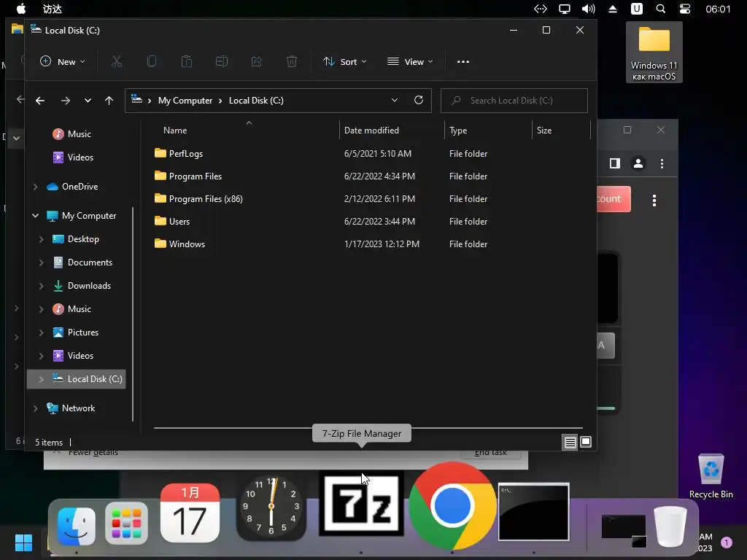Image resolution: width=747 pixels, height=560 pixels.
Task: Click the Share icon in toolbar
Action: [257, 61]
